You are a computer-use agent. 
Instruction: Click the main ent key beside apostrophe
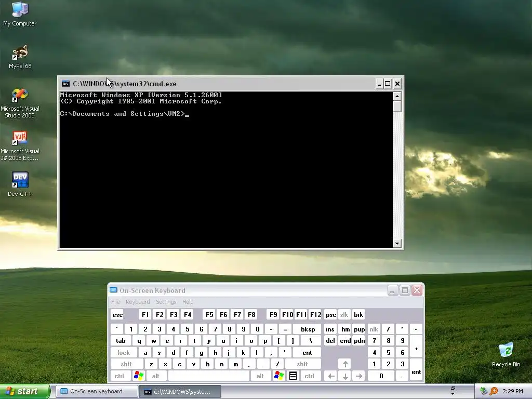point(307,353)
